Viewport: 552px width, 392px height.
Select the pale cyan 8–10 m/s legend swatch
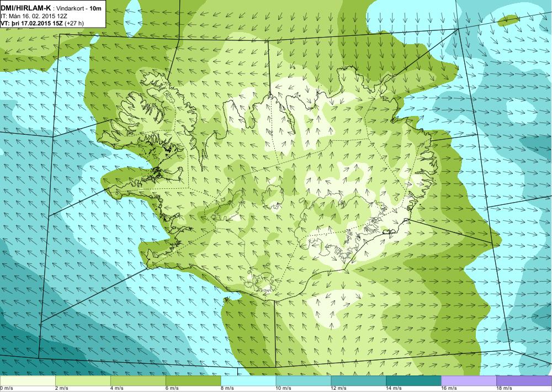248,381
